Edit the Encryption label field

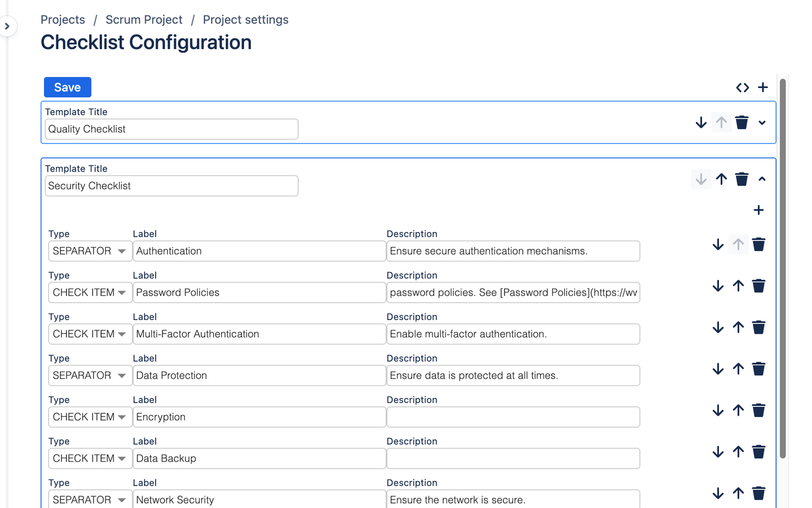(x=259, y=417)
